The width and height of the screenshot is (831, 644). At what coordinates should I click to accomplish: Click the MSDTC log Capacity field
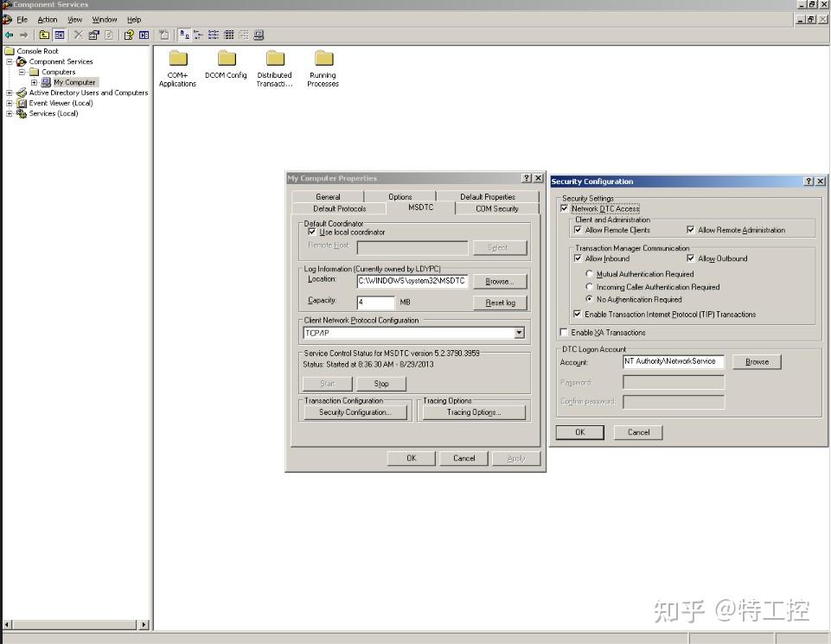374,302
